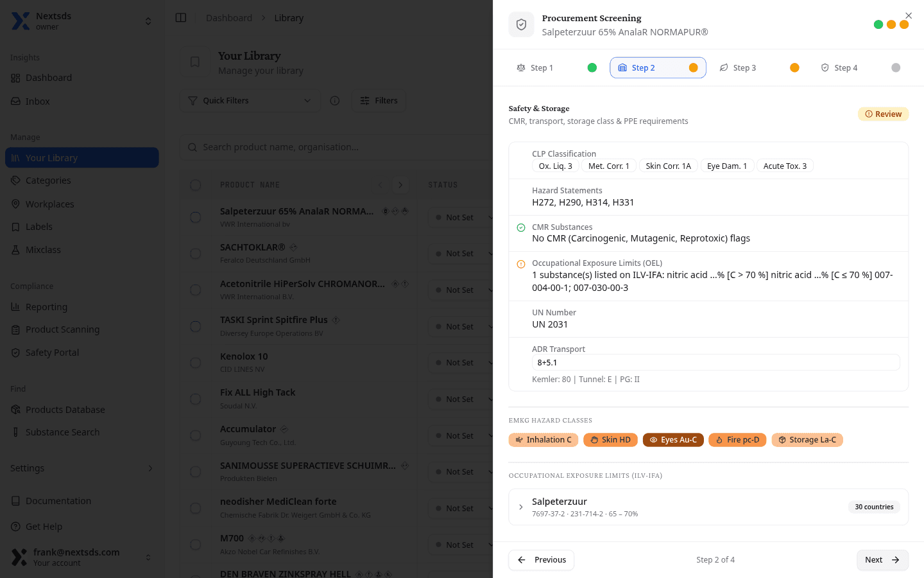Select the Acetonitrile HiPerSolv row checkbox
Viewport: 924px width, 578px height.
[196, 290]
